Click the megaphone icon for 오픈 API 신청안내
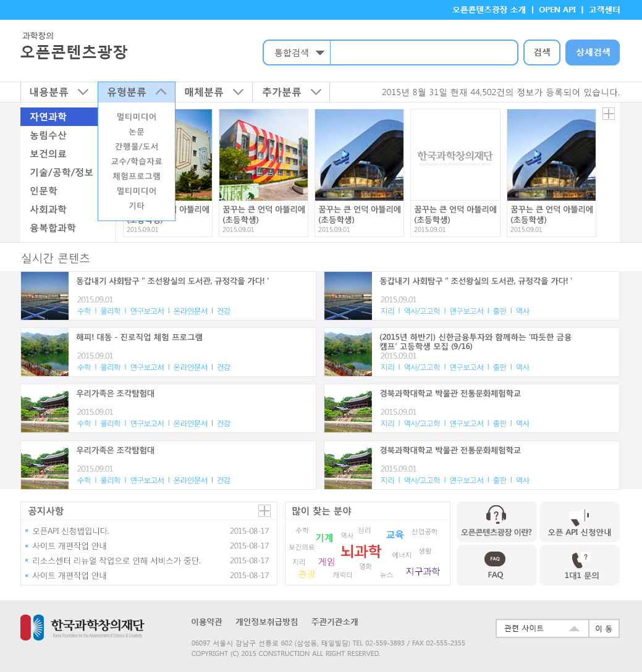The width and height of the screenshot is (642, 672). (579, 514)
